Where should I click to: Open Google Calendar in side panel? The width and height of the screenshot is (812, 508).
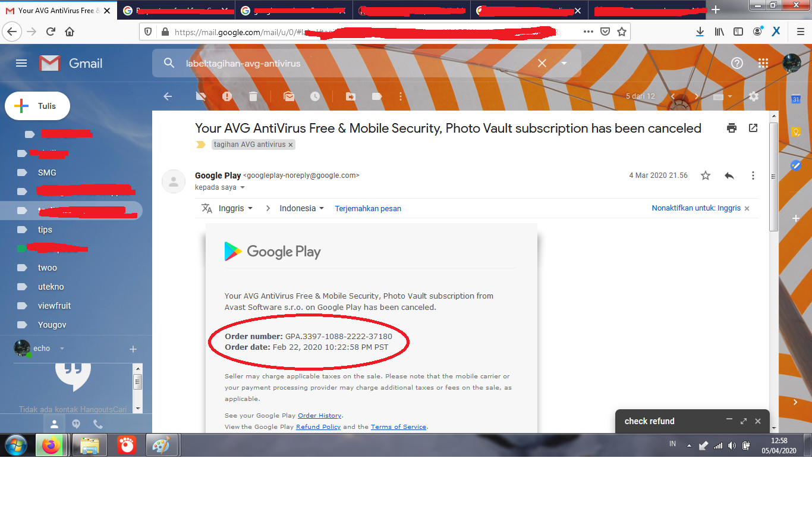pyautogui.click(x=796, y=99)
